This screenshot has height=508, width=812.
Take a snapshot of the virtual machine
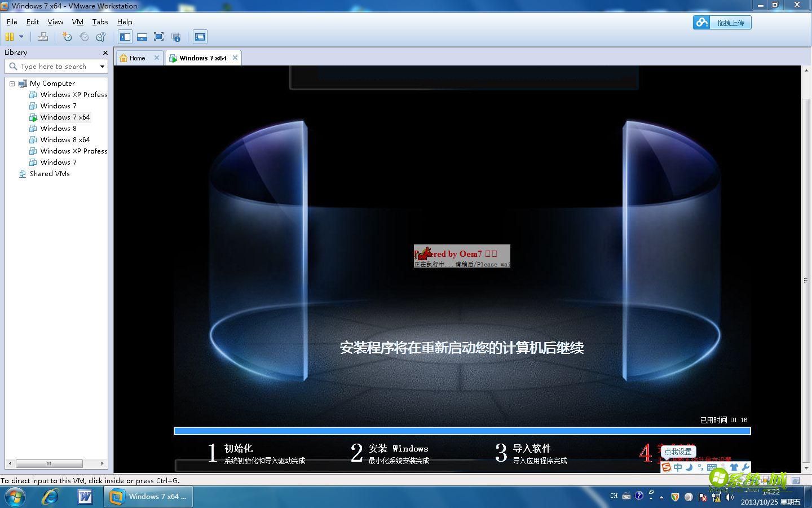(67, 37)
